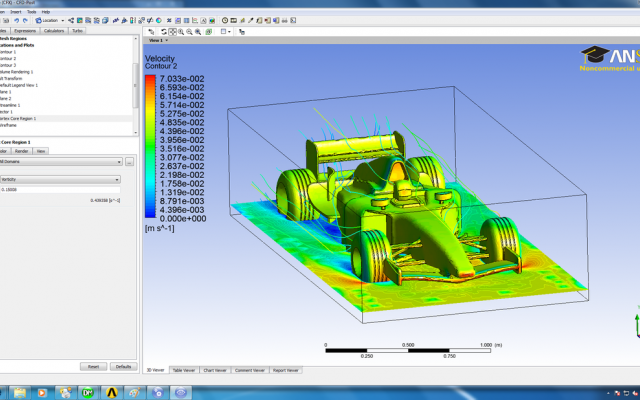
Task: Switch to the View tab in details panel
Action: coord(41,151)
